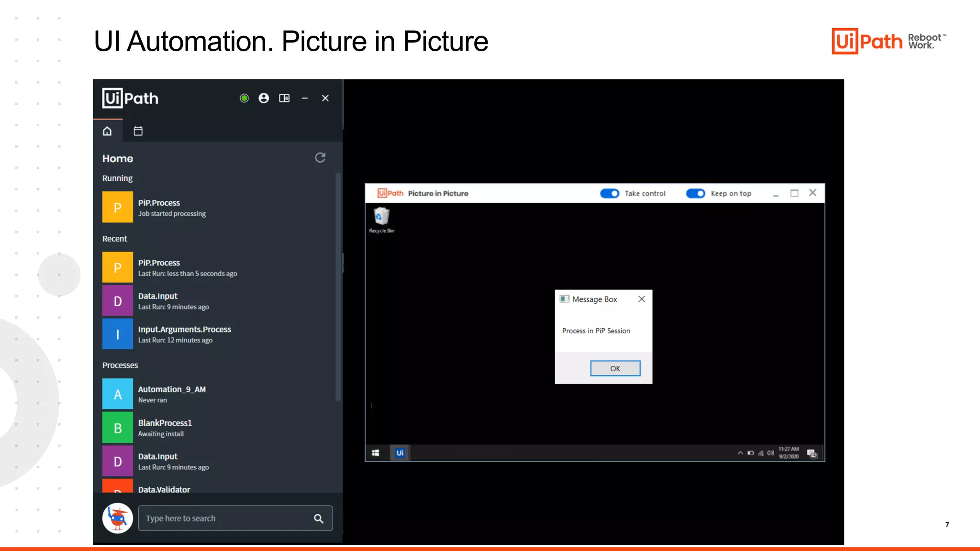Toggle the Keep on top switch
The width and height of the screenshot is (980, 551).
pyautogui.click(x=696, y=193)
